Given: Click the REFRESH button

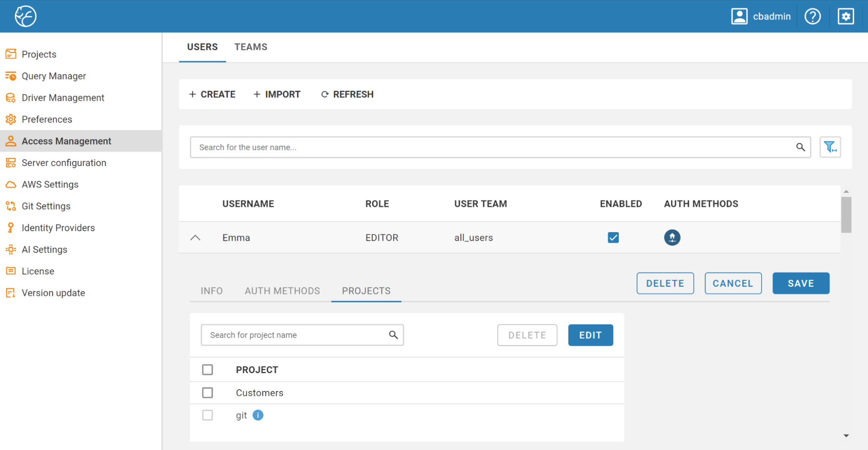Looking at the screenshot, I should click(x=347, y=94).
